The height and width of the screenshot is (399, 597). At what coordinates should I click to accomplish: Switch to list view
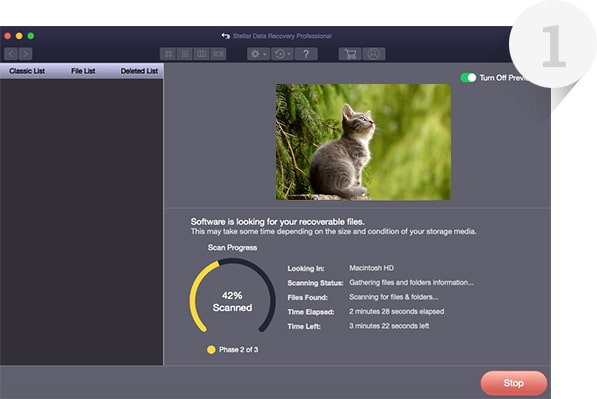[x=185, y=54]
